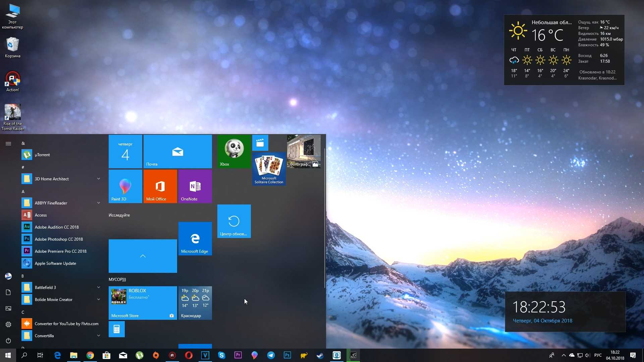Open the Фотографии photo tile
Screen dimensions: 644x362
pos(304,152)
